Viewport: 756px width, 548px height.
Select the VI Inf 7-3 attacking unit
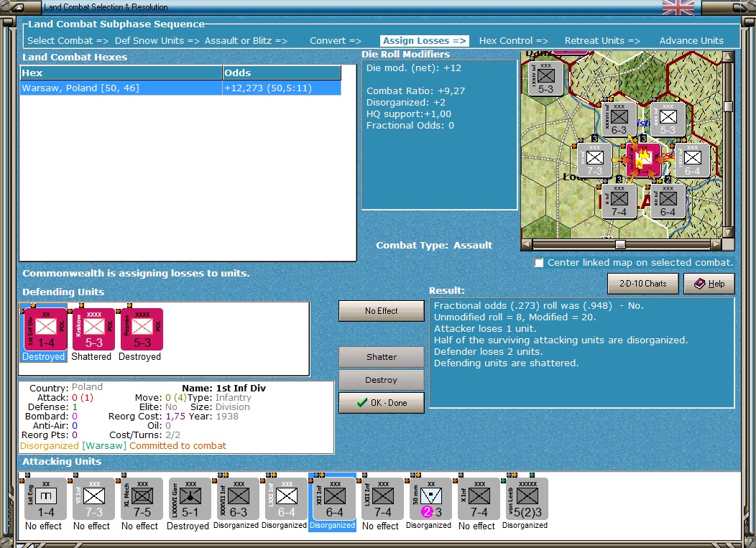pyautogui.click(x=93, y=499)
